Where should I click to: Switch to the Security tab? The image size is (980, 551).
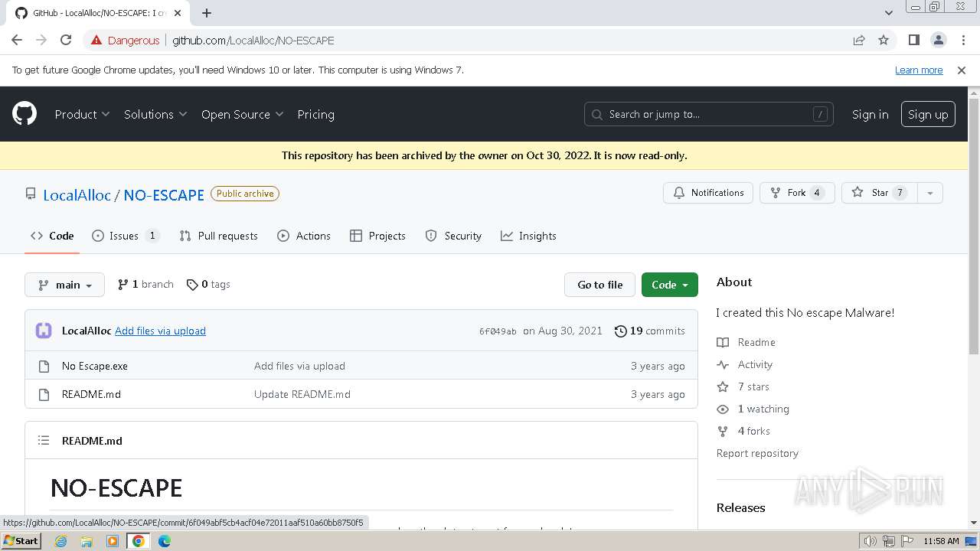tap(453, 236)
